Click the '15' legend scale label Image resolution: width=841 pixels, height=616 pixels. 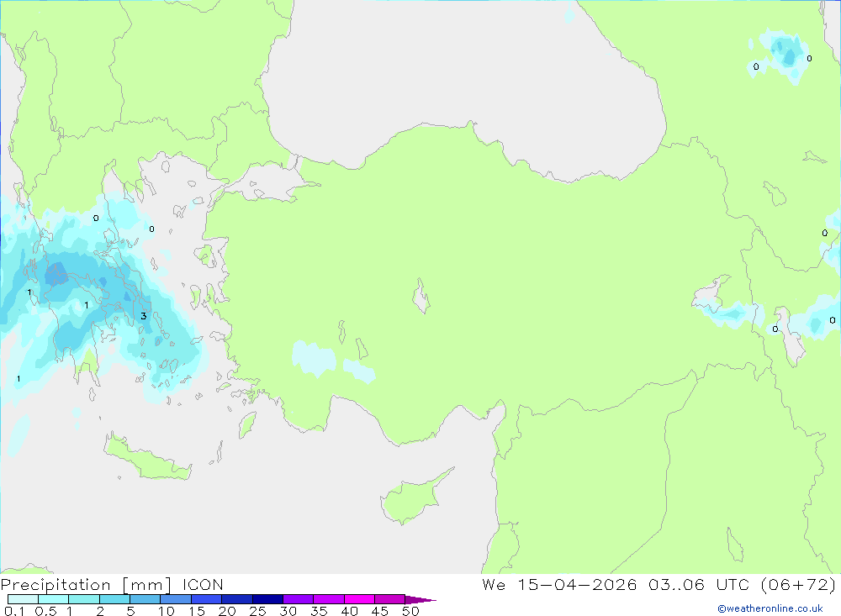click(x=196, y=611)
